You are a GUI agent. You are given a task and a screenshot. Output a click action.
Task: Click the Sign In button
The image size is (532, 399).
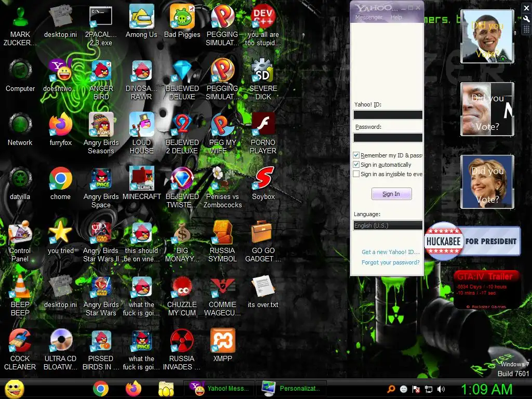click(x=391, y=194)
